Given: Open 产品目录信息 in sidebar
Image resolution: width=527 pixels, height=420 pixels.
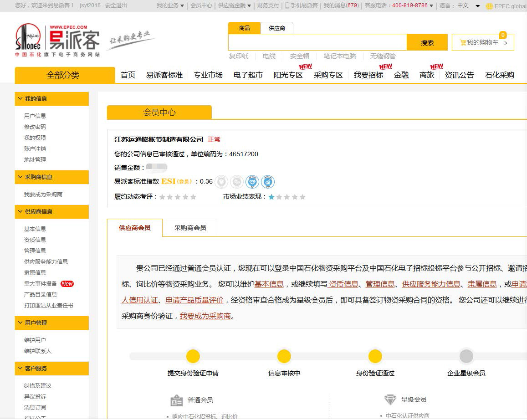Looking at the screenshot, I should point(41,295).
